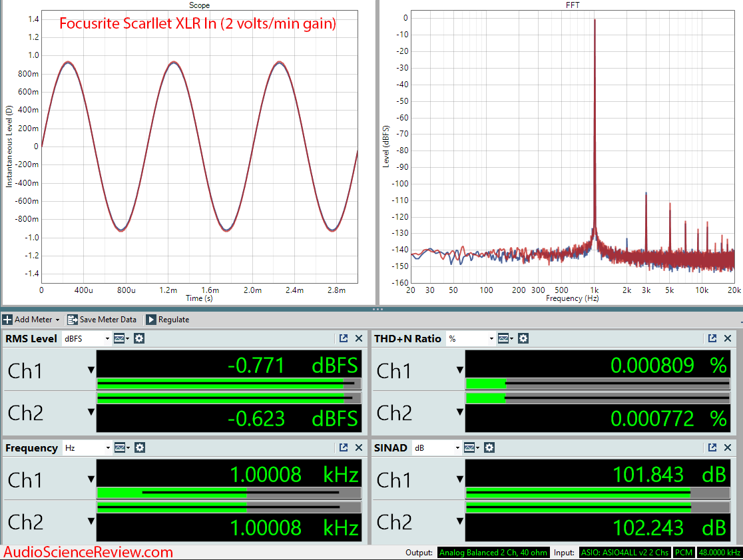Expand SINAD Ch2 channel arrow
The width and height of the screenshot is (743, 560).
click(x=459, y=521)
